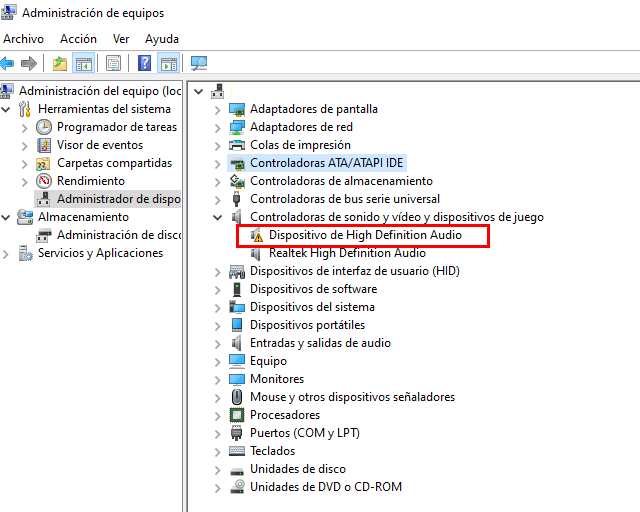Click the Visor de eventos icon

[44, 145]
